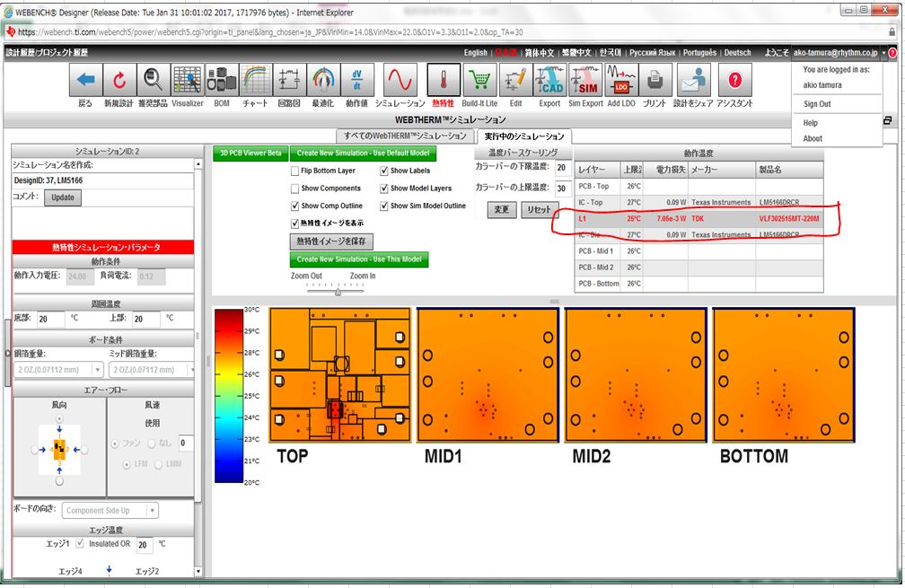Open the assistant question mark icon
Viewport: 905px width, 588px height.
tap(734, 80)
